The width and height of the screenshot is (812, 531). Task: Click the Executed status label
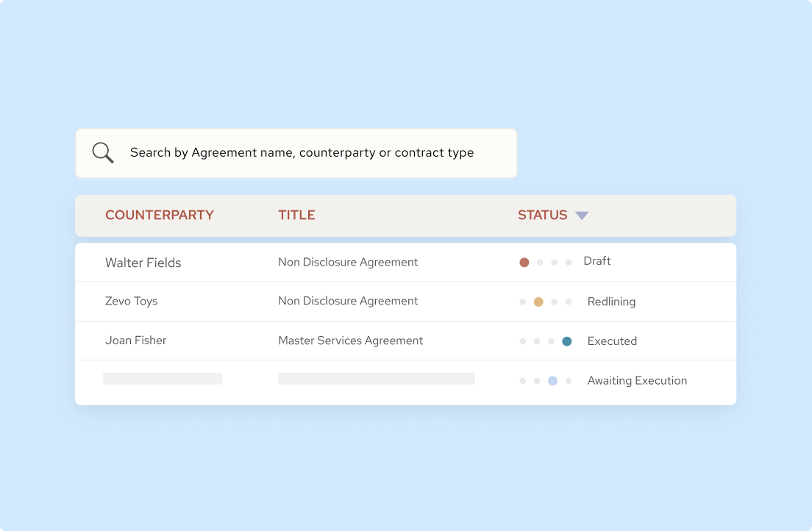click(612, 341)
